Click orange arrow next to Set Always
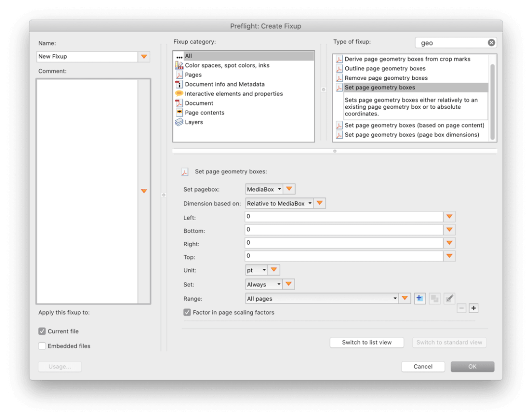The image size is (532, 419). point(289,284)
